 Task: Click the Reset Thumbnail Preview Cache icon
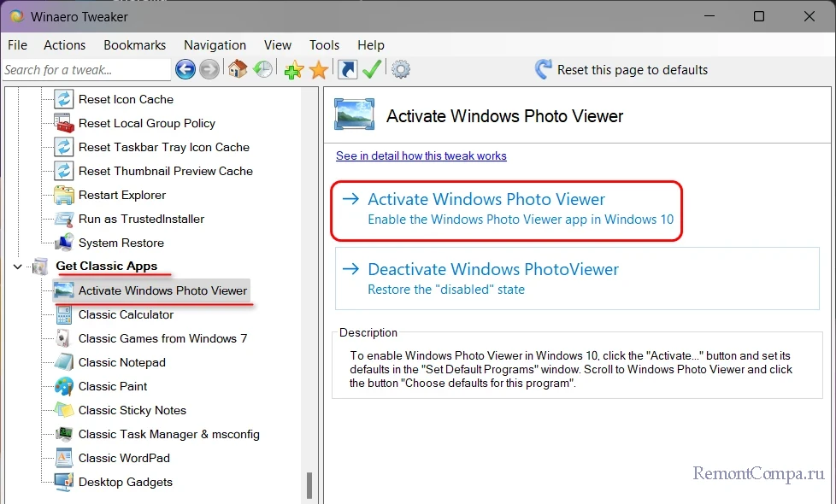tap(64, 171)
